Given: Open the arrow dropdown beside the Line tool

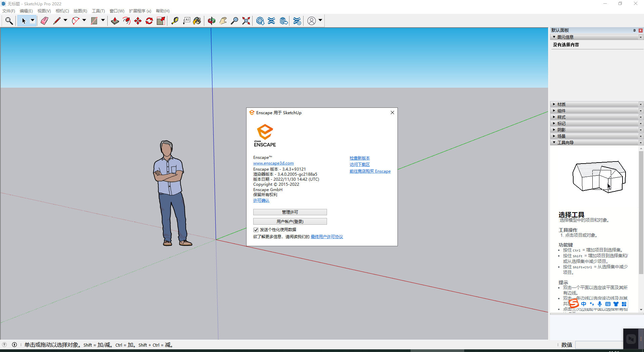Looking at the screenshot, I should (65, 20).
